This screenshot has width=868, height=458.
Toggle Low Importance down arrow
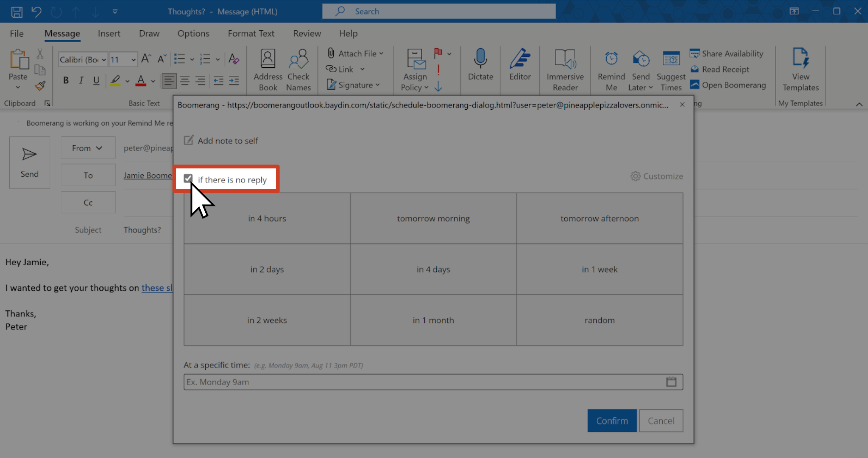pos(438,86)
